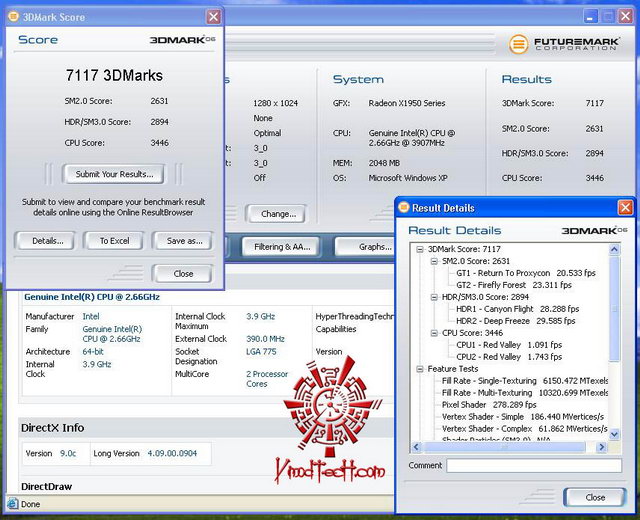Click the 3DMark Score title bar icon
This screenshot has height=520, width=640.
point(13,17)
